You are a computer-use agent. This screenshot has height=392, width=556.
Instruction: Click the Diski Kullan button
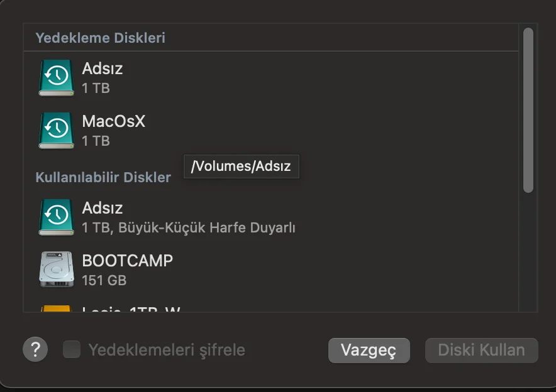point(482,350)
